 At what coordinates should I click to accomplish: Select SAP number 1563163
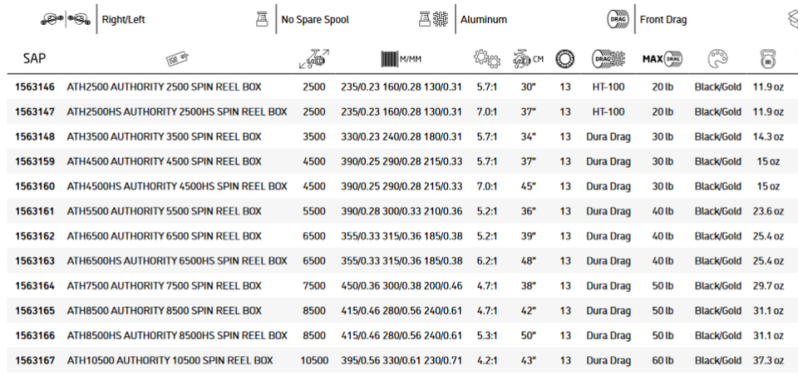(x=35, y=261)
